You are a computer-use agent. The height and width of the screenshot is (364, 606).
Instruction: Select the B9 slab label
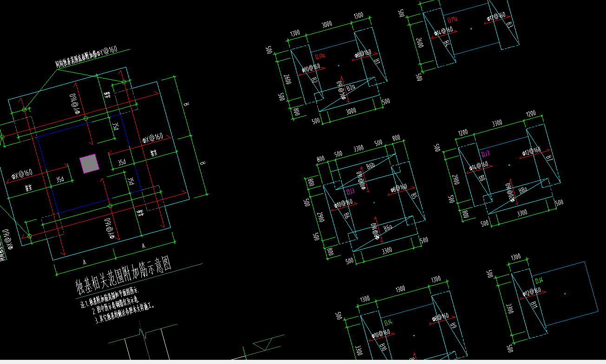coord(454,325)
